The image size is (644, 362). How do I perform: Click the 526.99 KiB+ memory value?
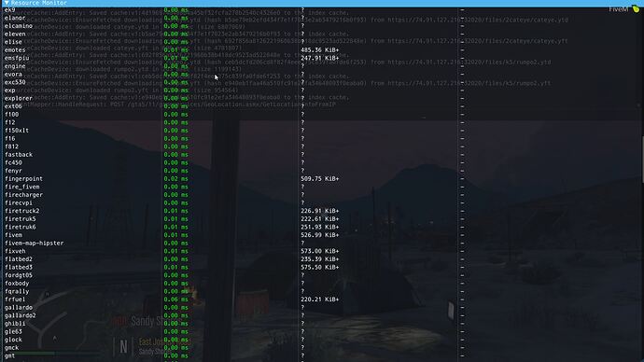point(320,235)
